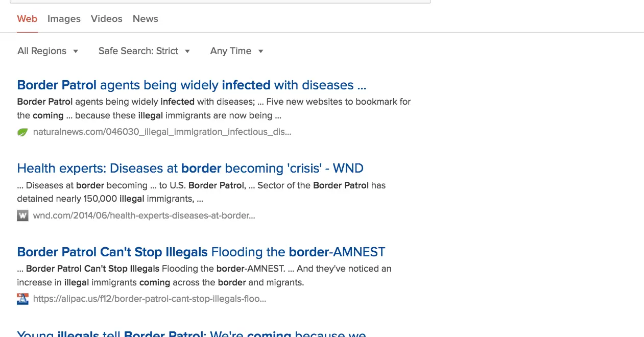Viewport: 644px width, 337px height.
Task: Expand the All Regions dropdown
Action: point(47,51)
